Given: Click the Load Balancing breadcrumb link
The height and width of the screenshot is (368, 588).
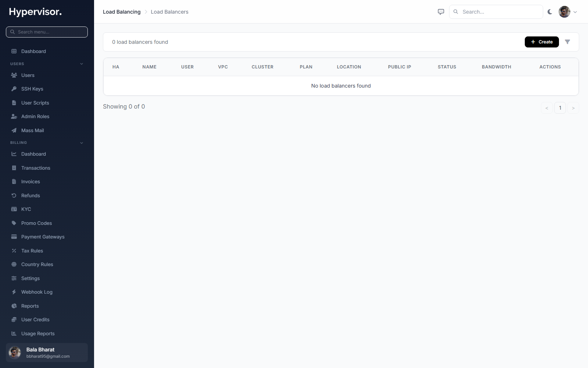Looking at the screenshot, I should (122, 12).
